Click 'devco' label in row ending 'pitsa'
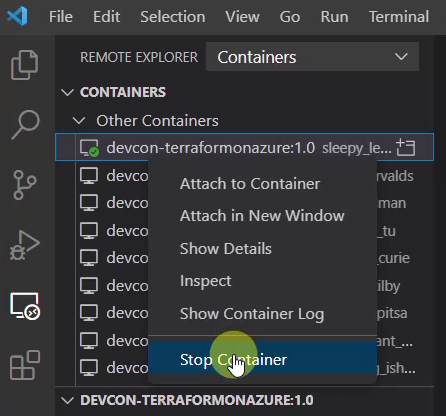The width and height of the screenshot is (446, 416). click(127, 313)
